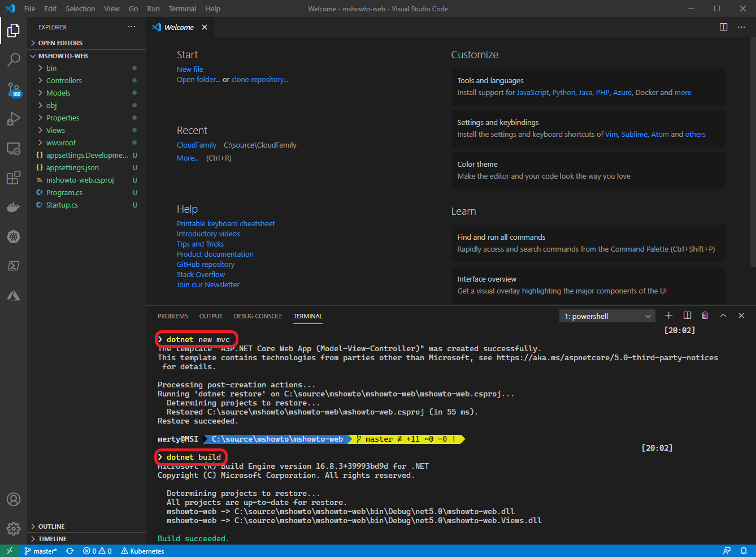This screenshot has height=557, width=756.
Task: Click Find and run all commands card
Action: pos(588,243)
